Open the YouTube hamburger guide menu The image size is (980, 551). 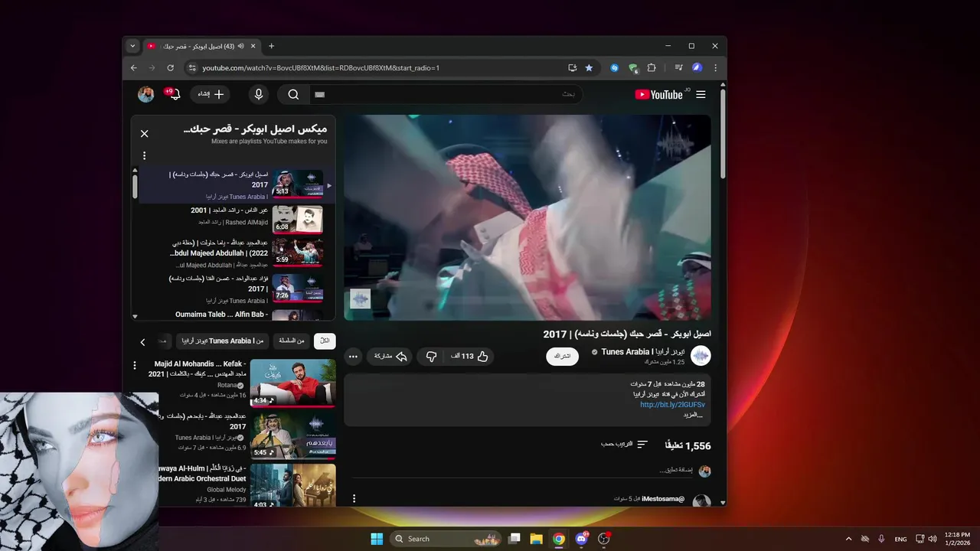701,94
